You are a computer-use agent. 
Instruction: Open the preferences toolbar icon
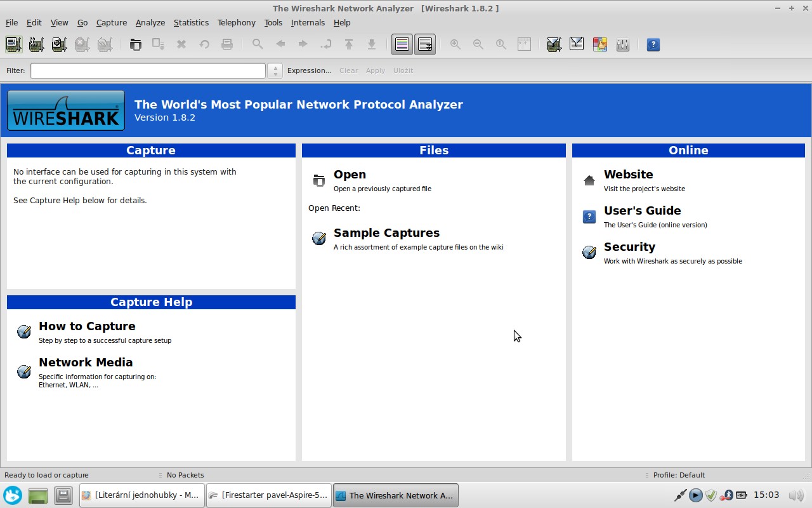(x=622, y=44)
